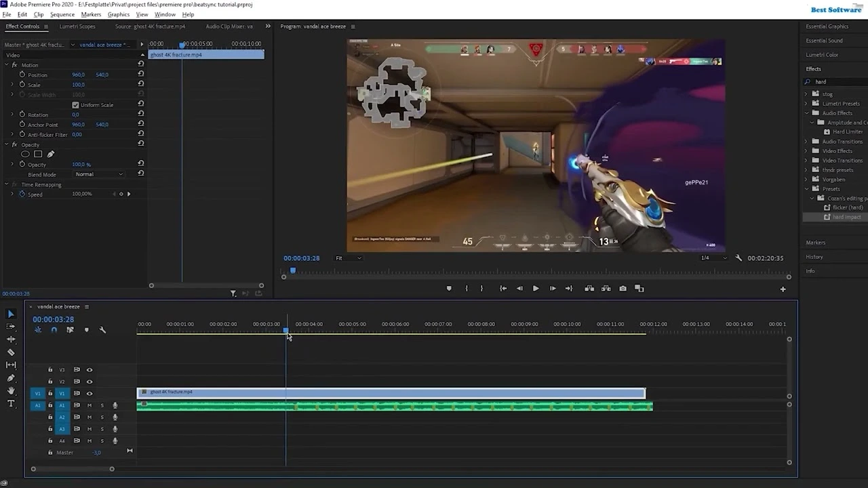Open Program monitor settings wrench
868x488 pixels.
pos(739,258)
